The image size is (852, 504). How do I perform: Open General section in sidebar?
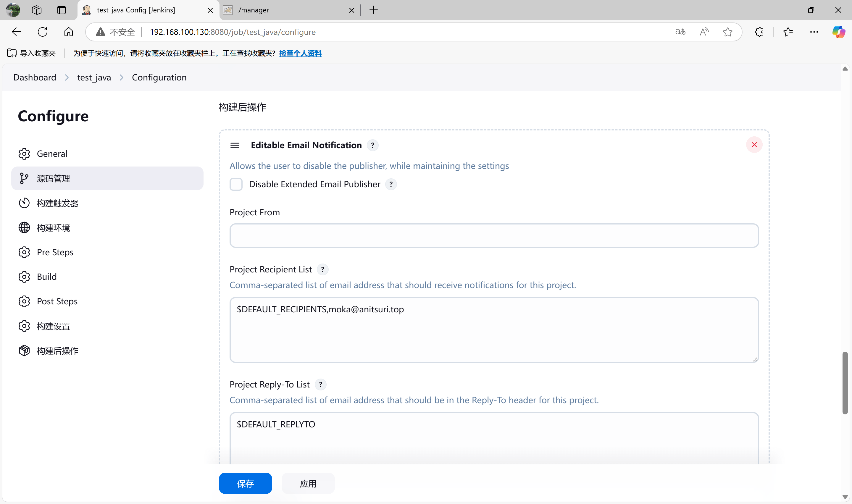pos(52,154)
